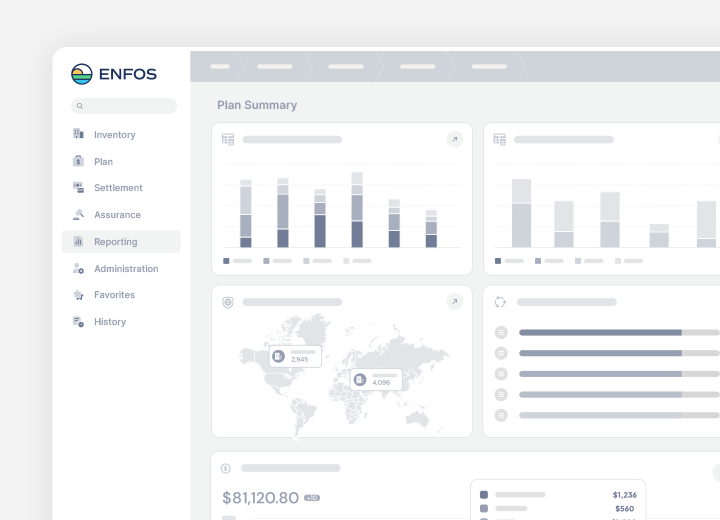Image resolution: width=720 pixels, height=520 pixels.
Task: Click list icon beside fourth progress bar
Action: (501, 395)
